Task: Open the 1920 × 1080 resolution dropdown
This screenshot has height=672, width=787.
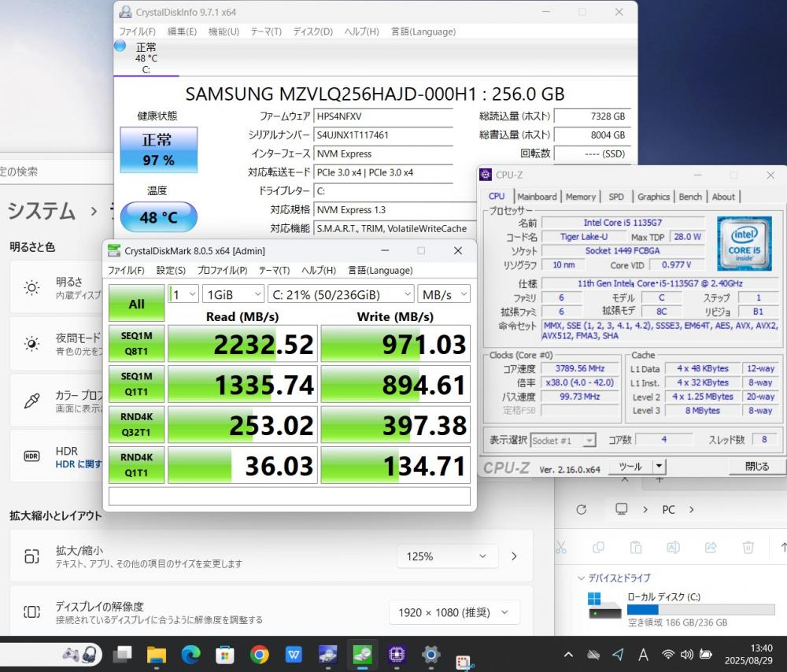Action: pyautogui.click(x=454, y=612)
